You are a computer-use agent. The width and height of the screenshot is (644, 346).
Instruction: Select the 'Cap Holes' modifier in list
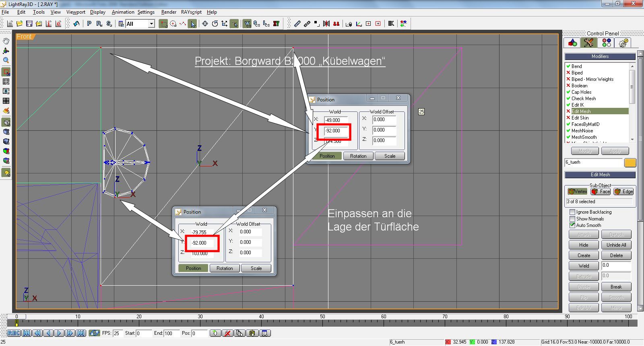(597, 92)
